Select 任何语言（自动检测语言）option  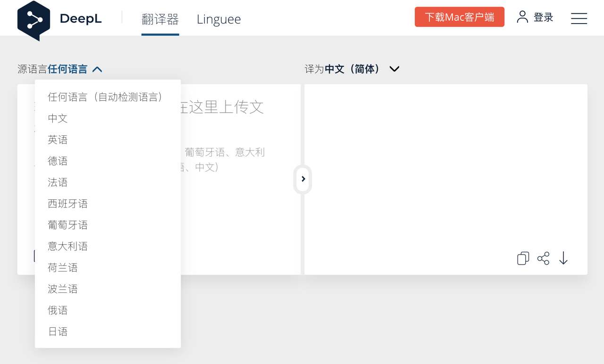(x=108, y=97)
